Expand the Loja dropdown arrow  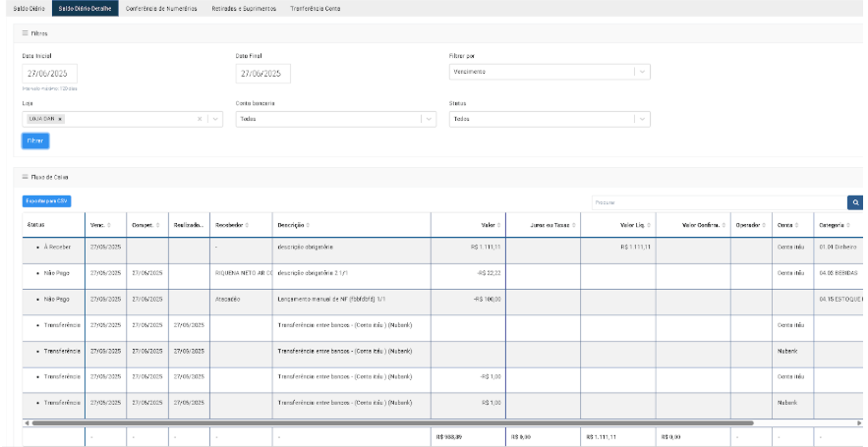point(215,119)
